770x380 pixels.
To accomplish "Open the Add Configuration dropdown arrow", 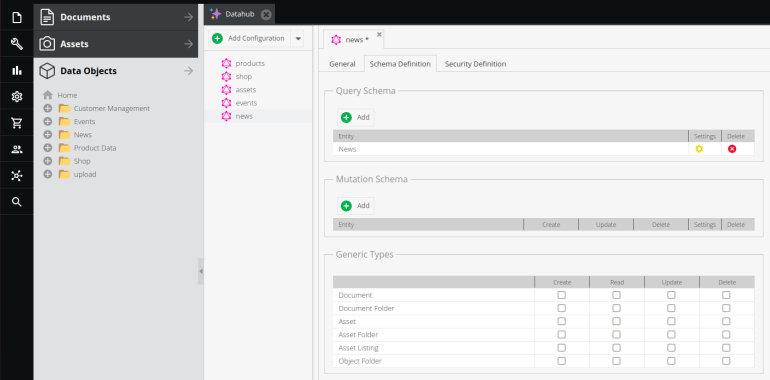I will [298, 38].
